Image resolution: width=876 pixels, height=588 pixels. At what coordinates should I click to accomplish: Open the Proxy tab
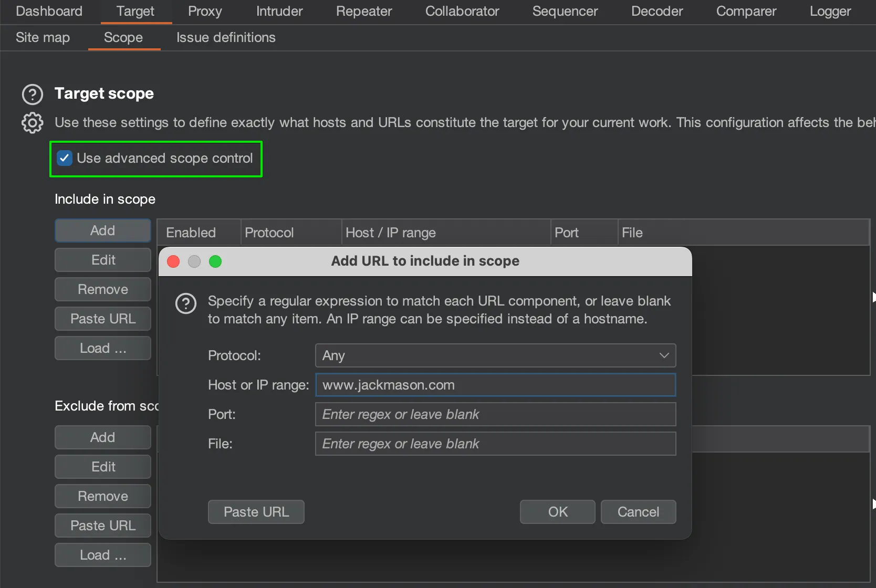click(x=205, y=11)
